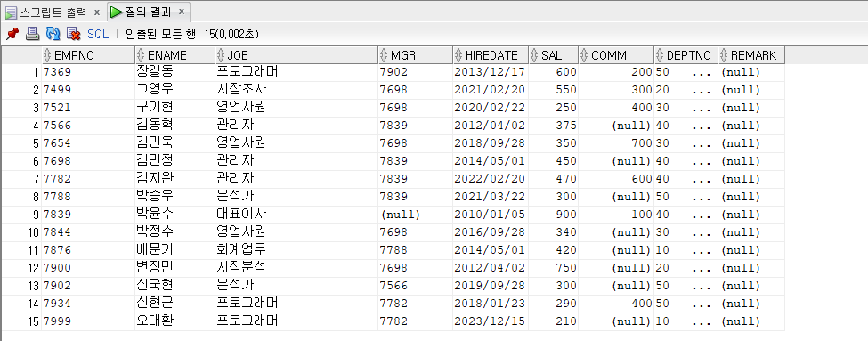Sort by the EMPNO column header
This screenshot has height=341, width=868.
(88, 55)
